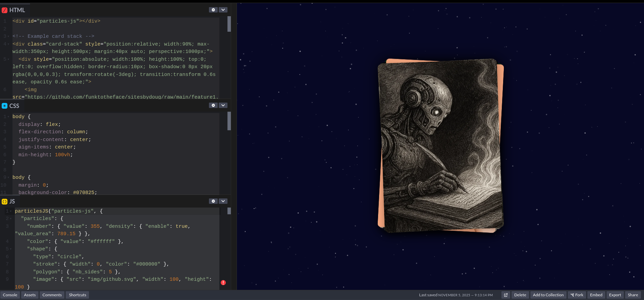Fold the card-stack div on line 4

coord(8,44)
